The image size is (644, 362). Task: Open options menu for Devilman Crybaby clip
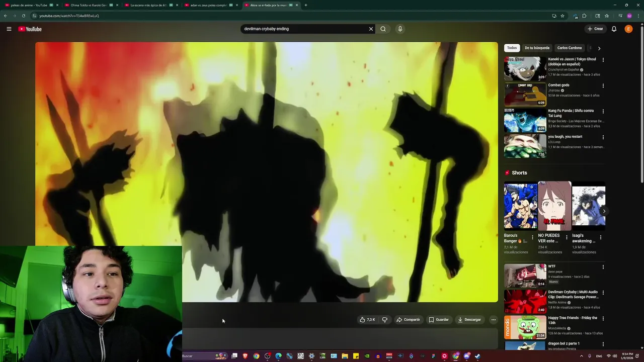point(603,293)
